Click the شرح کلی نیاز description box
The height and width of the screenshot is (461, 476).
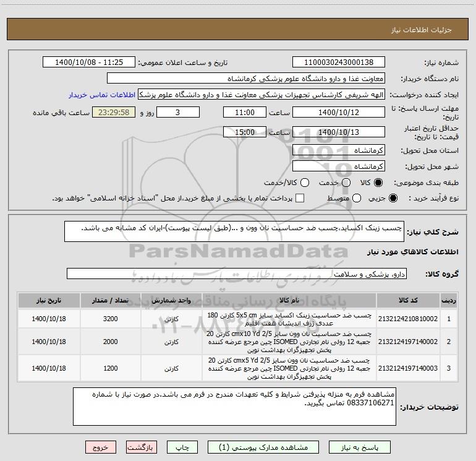tap(234, 231)
